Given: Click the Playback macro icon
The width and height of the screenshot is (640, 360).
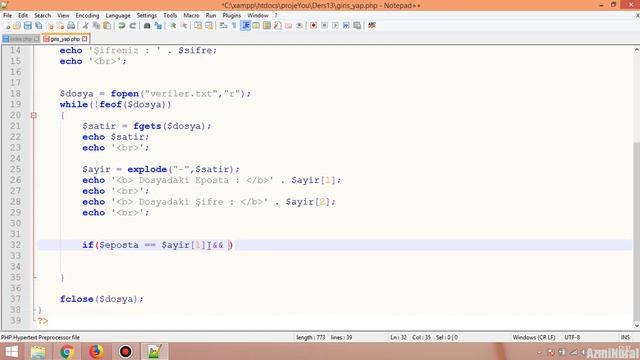Looking at the screenshot, I should [335, 26].
